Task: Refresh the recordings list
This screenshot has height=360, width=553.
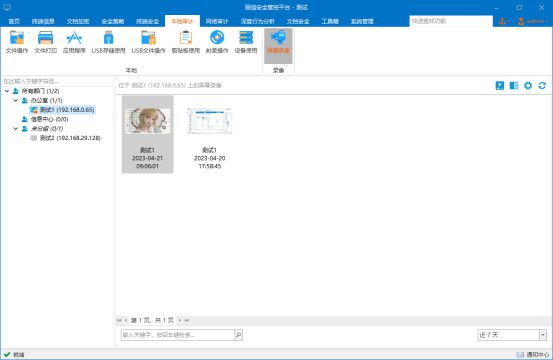Action: tap(542, 85)
